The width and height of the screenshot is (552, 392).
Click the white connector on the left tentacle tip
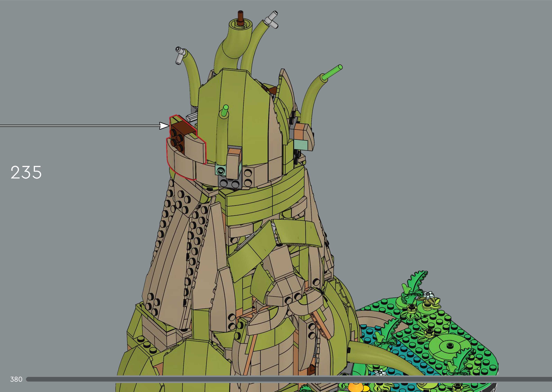tap(180, 55)
